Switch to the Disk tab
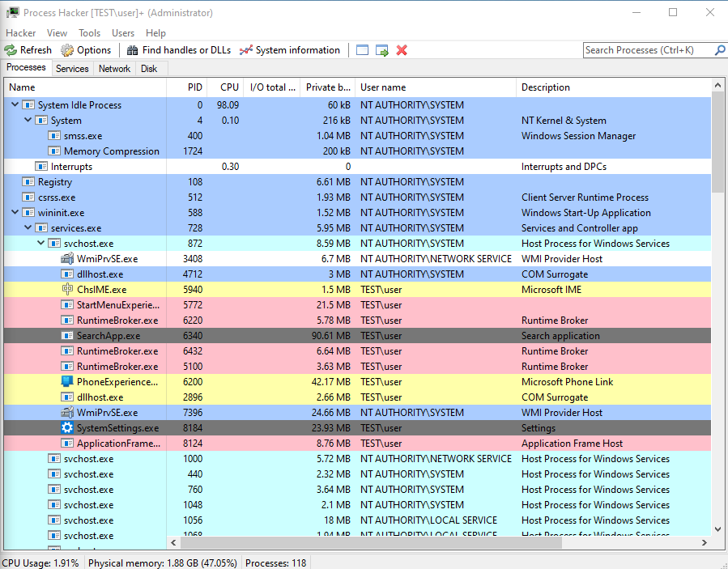Image resolution: width=728 pixels, height=569 pixels. click(149, 69)
